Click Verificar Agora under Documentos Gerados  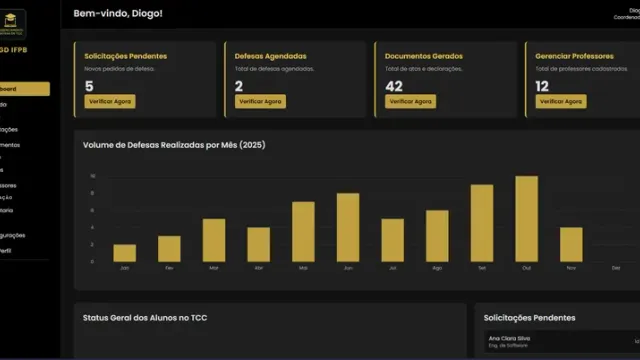pos(410,102)
